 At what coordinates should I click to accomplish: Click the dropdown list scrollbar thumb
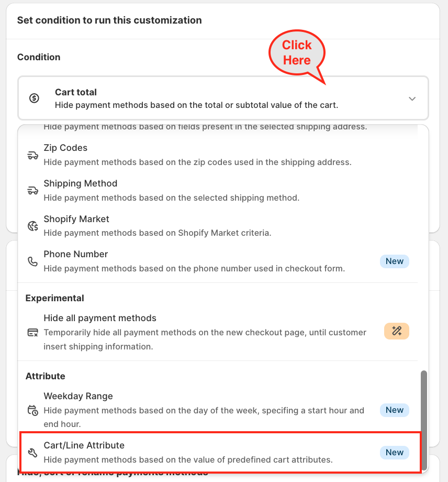pos(424,419)
